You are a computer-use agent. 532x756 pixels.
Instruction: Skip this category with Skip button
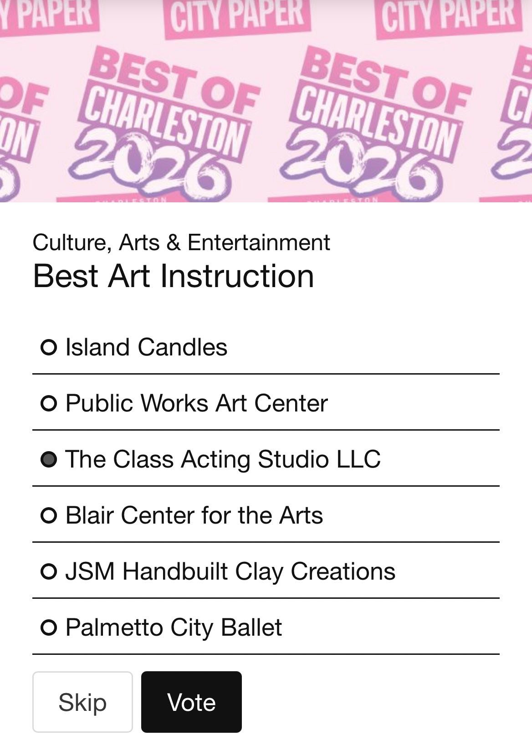(x=82, y=702)
